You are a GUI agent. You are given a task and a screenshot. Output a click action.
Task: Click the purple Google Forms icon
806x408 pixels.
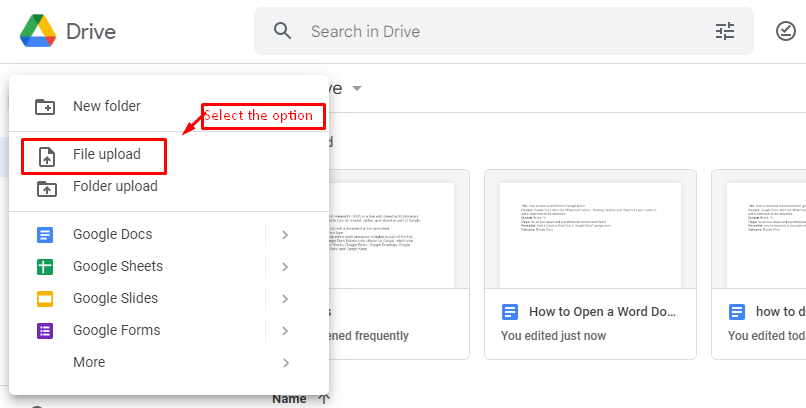coord(45,331)
